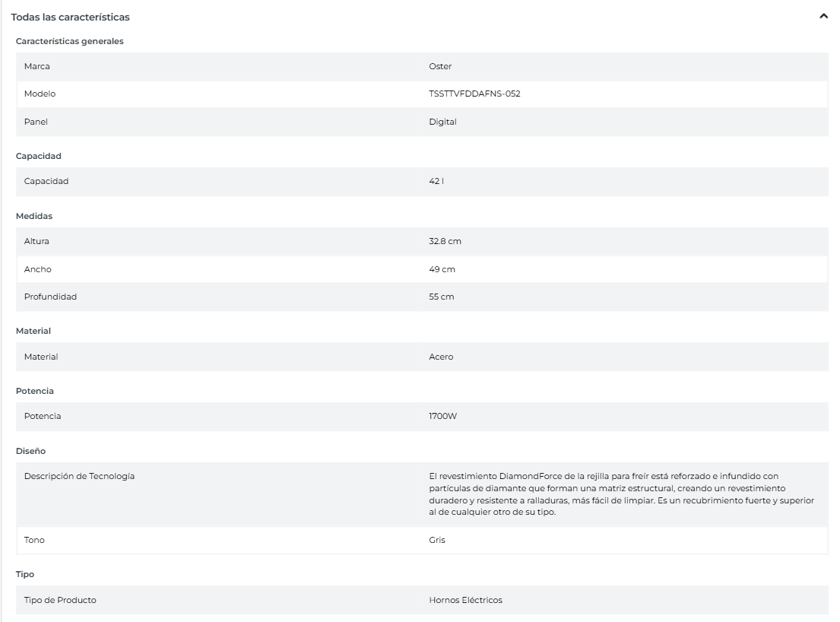
Task: Click the Descripción de Tecnología label
Action: pyautogui.click(x=79, y=476)
